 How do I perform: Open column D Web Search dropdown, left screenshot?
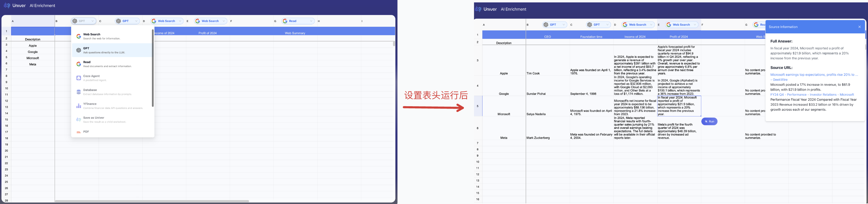click(167, 21)
